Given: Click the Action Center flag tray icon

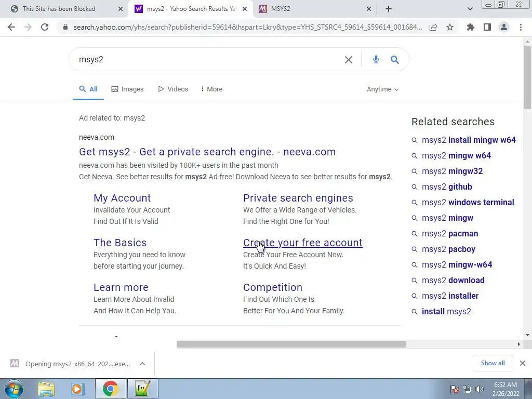Looking at the screenshot, I should point(454,390).
